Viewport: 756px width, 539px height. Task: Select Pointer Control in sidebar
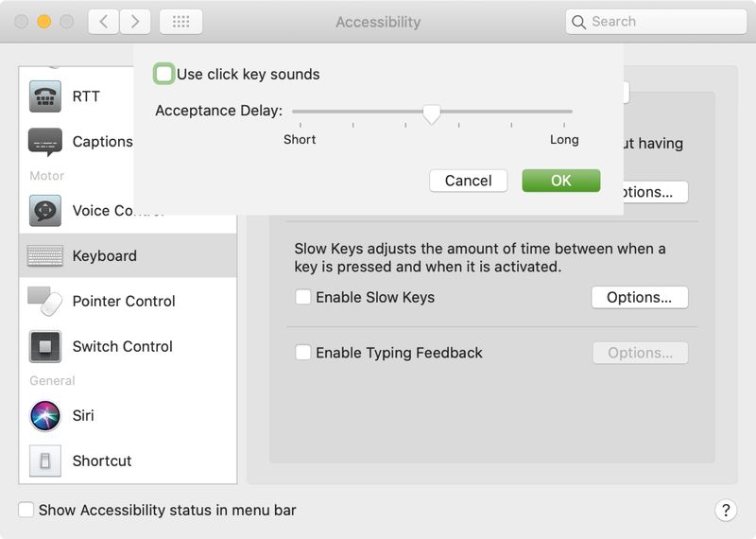[128, 301]
